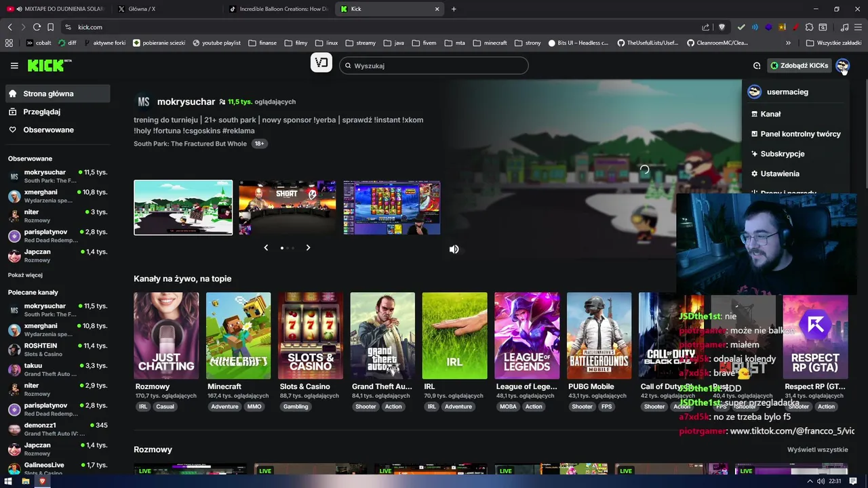Open ROSHTEIN recommended channel

coord(58,350)
